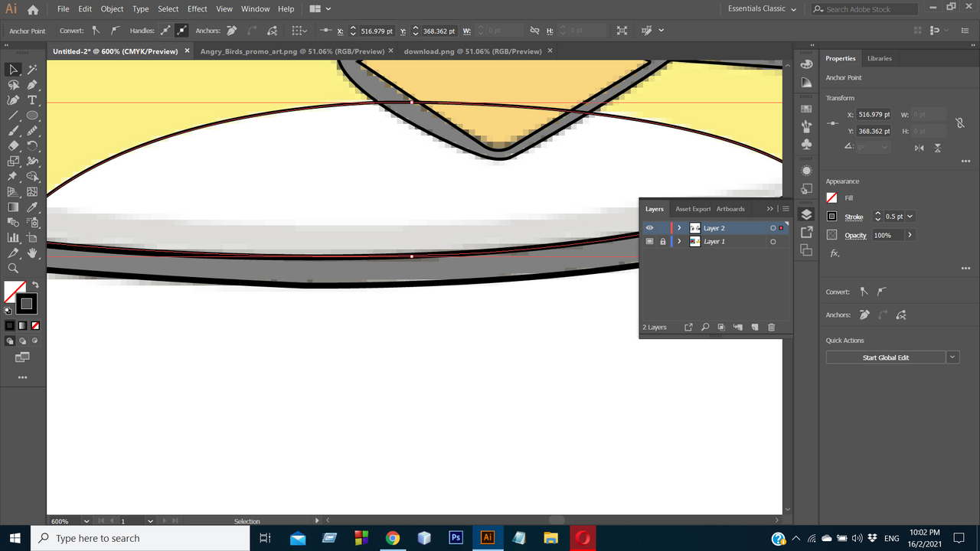Open the Effect menu
980x551 pixels.
pos(198,9)
